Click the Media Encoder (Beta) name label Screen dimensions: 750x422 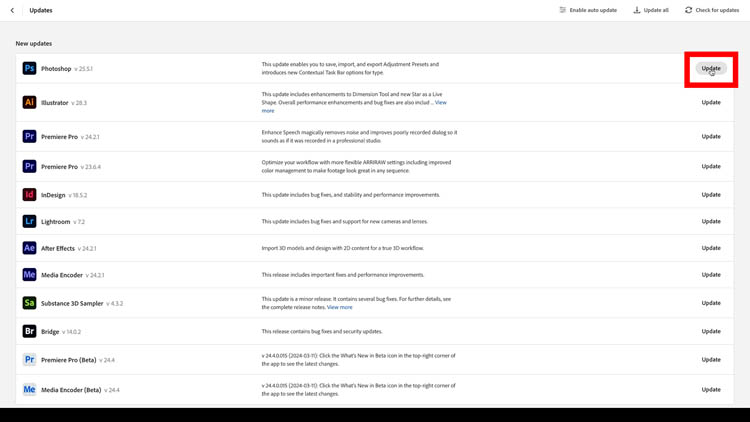click(71, 390)
